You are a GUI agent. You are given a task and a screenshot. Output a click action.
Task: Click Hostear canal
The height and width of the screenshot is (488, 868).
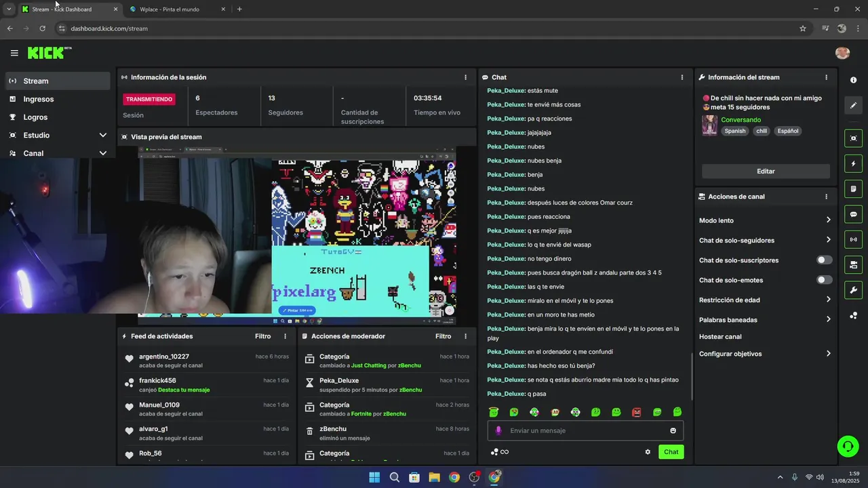coord(720,337)
